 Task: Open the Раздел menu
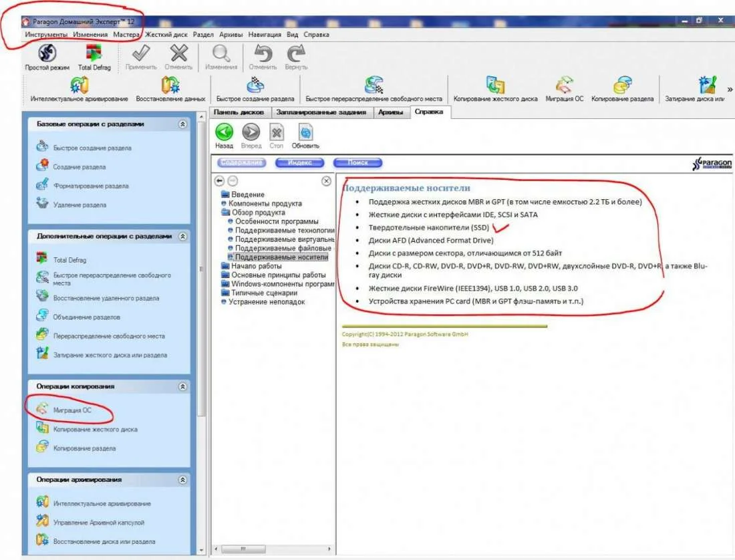[203, 34]
